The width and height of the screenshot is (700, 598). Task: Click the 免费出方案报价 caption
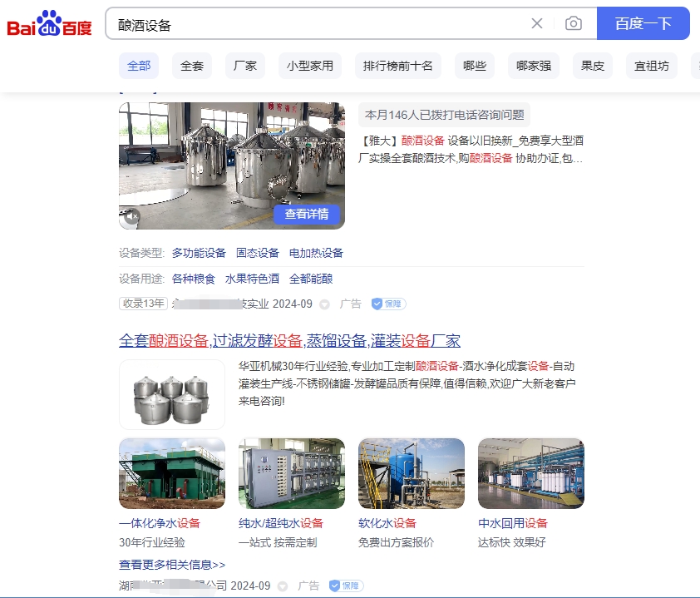pos(396,542)
